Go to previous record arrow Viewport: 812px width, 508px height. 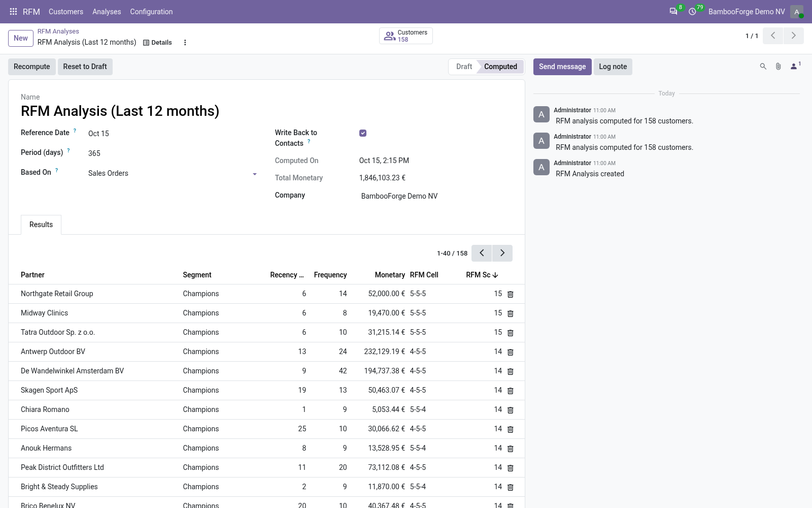[x=773, y=36]
